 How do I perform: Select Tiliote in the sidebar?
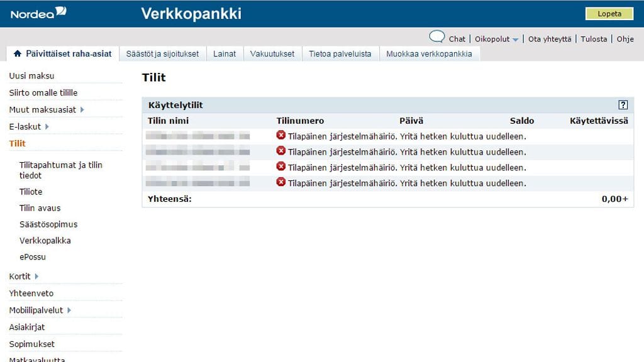click(x=30, y=192)
